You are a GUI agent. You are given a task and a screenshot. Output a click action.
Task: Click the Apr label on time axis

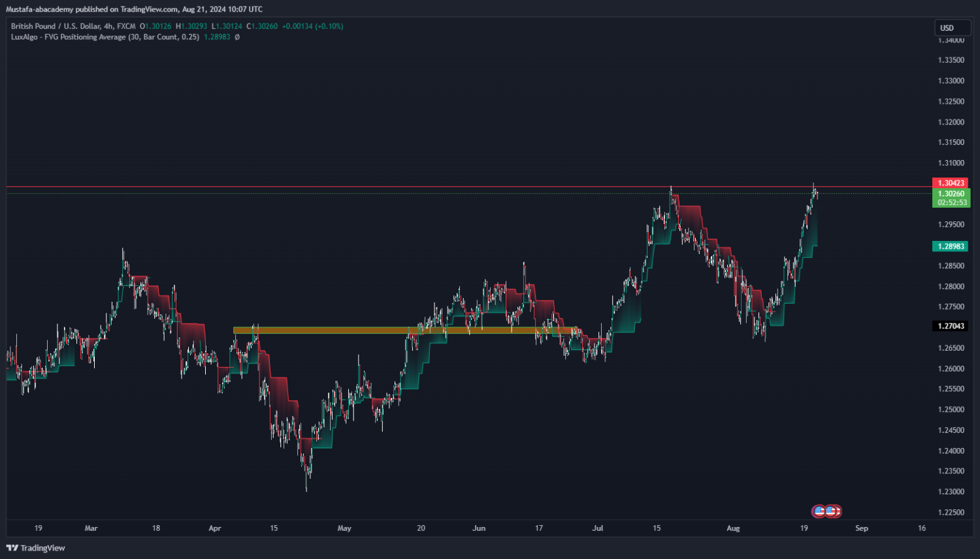pyautogui.click(x=215, y=528)
